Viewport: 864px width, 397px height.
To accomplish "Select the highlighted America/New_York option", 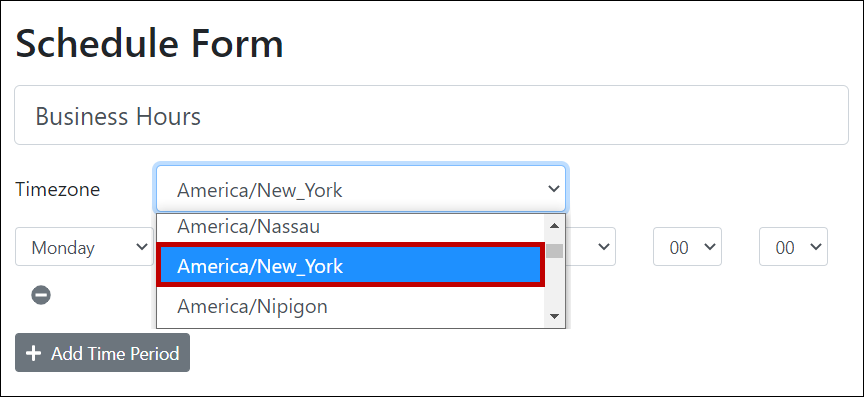I will click(x=351, y=266).
